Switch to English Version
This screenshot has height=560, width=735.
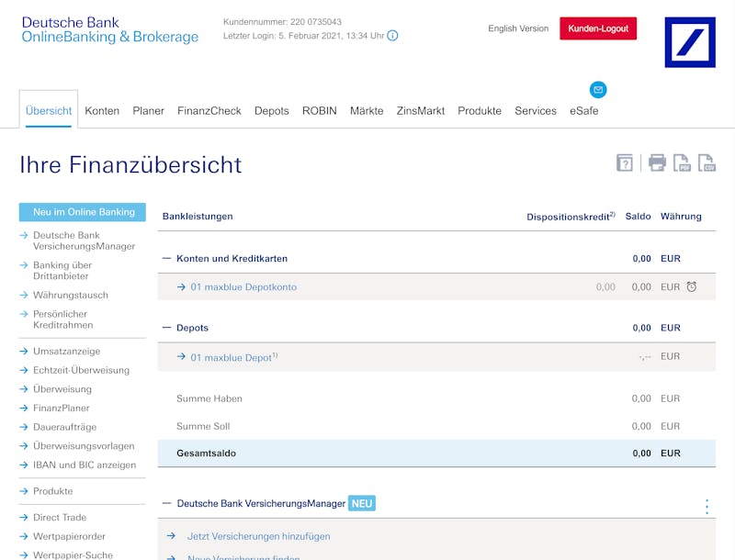tap(518, 28)
